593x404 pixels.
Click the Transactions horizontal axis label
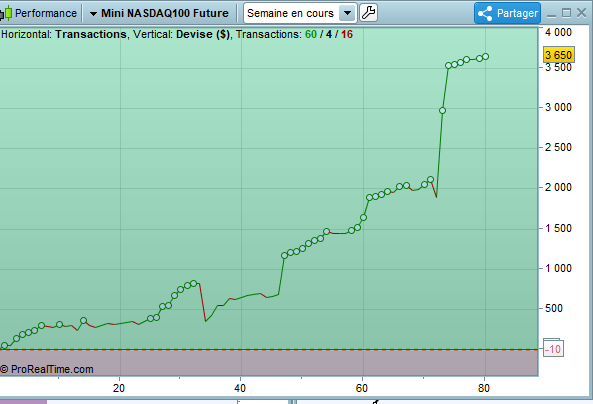pos(91,34)
